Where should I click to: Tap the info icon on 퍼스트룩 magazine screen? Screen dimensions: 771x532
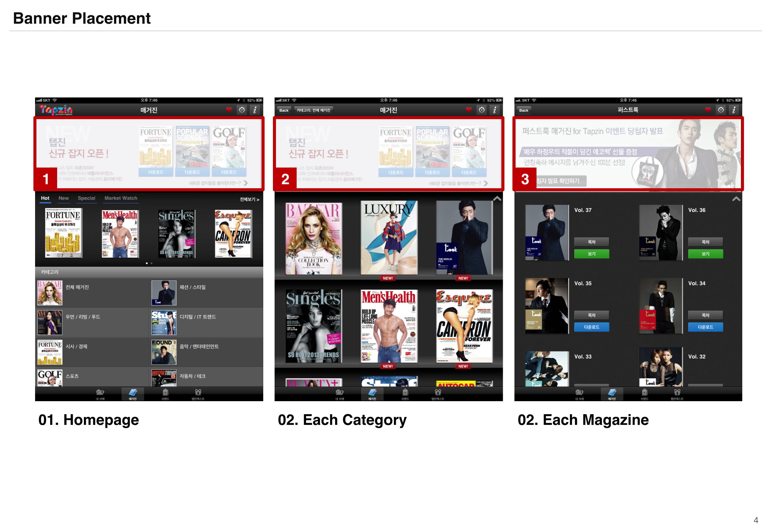pos(734,110)
